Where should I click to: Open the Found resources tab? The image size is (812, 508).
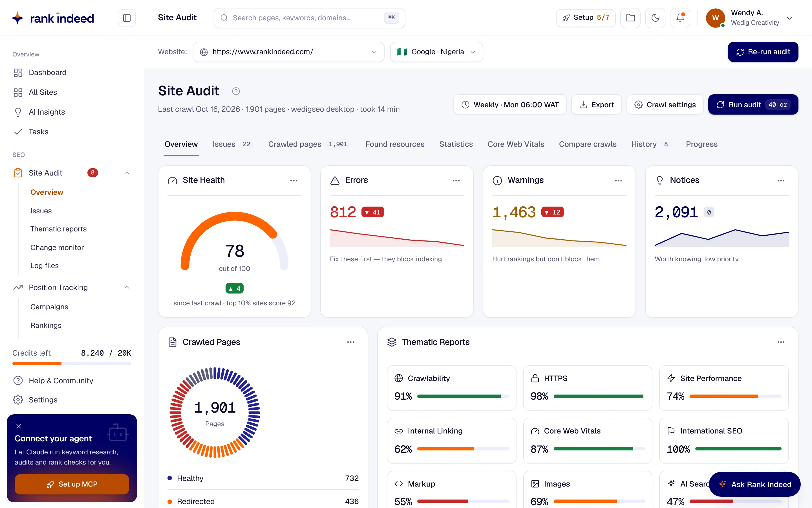tap(395, 144)
